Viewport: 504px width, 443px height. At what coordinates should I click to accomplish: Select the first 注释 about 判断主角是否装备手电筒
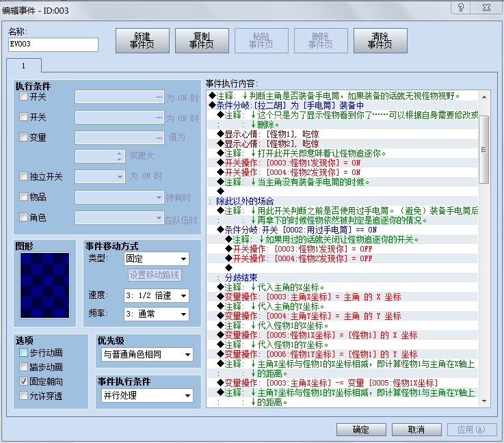click(x=343, y=96)
